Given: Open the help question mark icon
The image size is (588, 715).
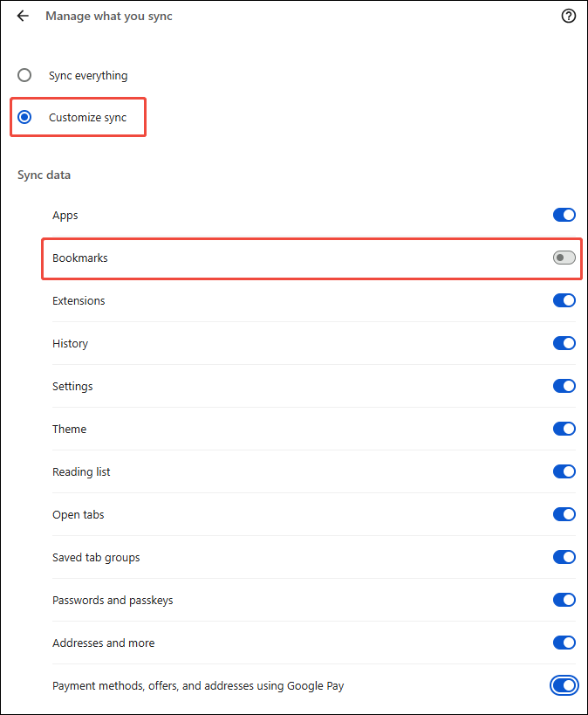Looking at the screenshot, I should coord(569,16).
